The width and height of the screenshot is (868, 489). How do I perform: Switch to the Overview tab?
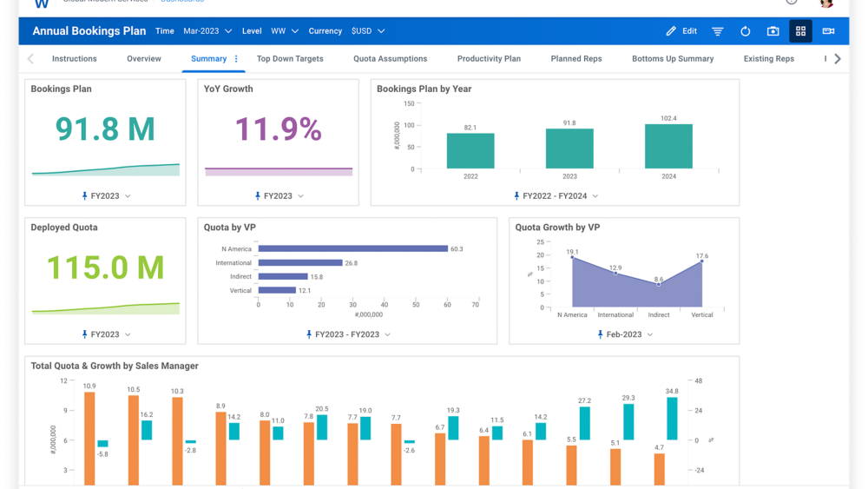pos(144,59)
